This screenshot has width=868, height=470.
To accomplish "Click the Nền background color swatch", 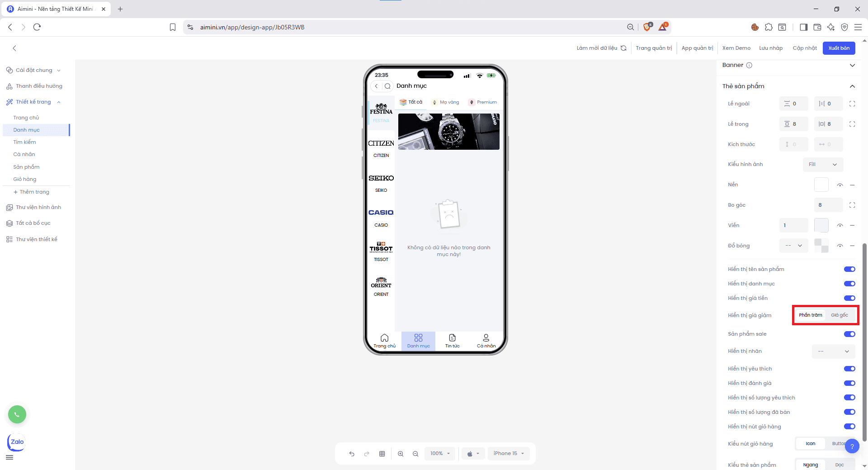I will 821,185.
